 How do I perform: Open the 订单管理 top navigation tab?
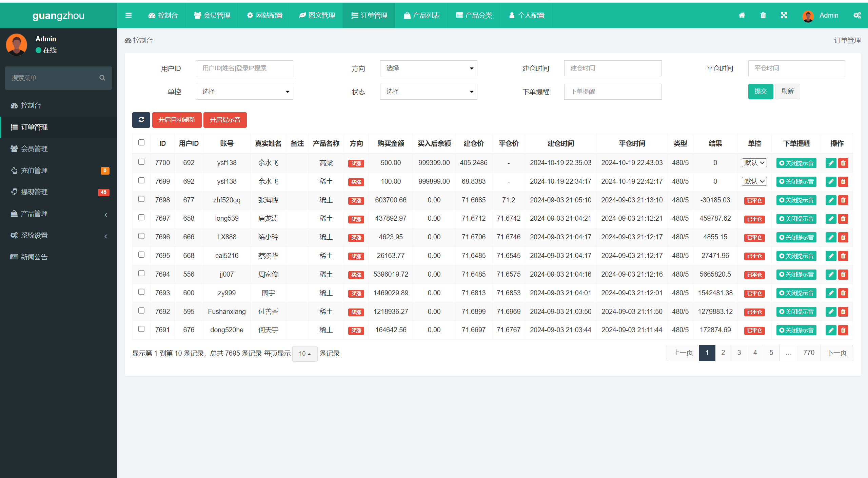pyautogui.click(x=370, y=15)
